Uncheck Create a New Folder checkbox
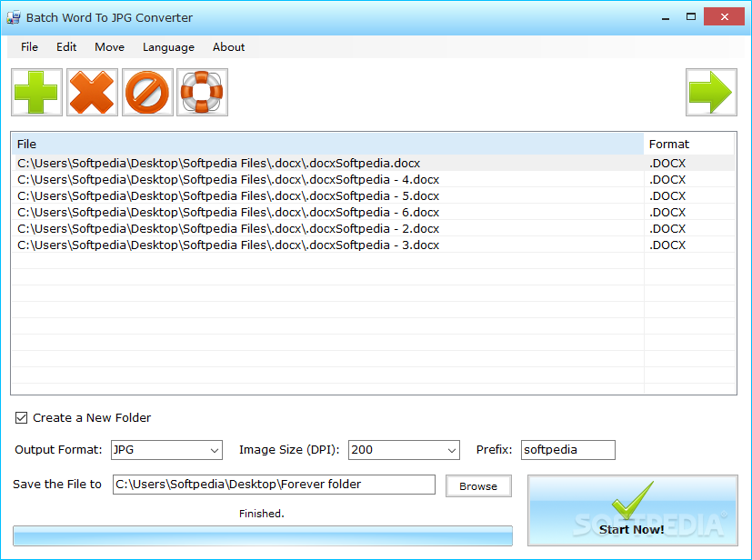This screenshot has height=560, width=752. tap(21, 417)
